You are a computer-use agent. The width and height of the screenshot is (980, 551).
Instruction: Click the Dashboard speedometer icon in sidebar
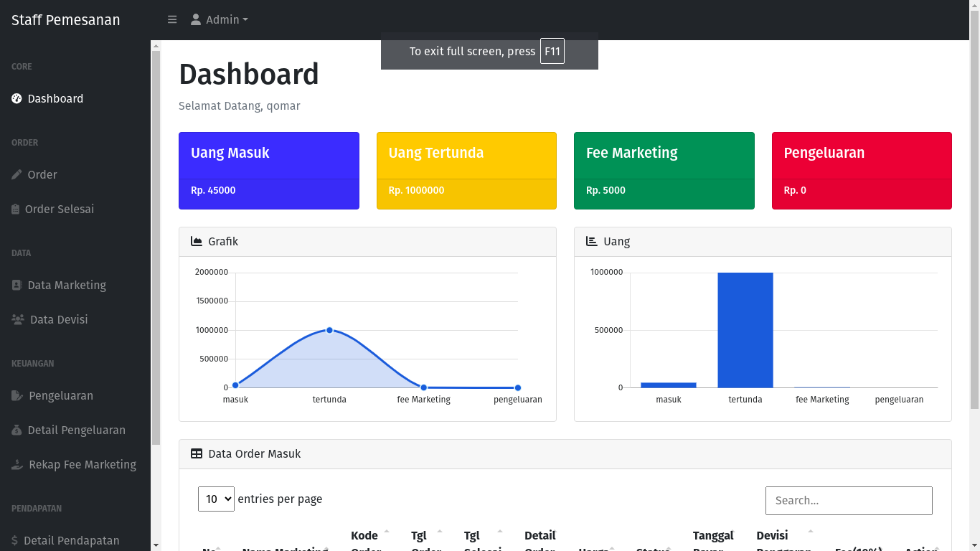coord(17,99)
